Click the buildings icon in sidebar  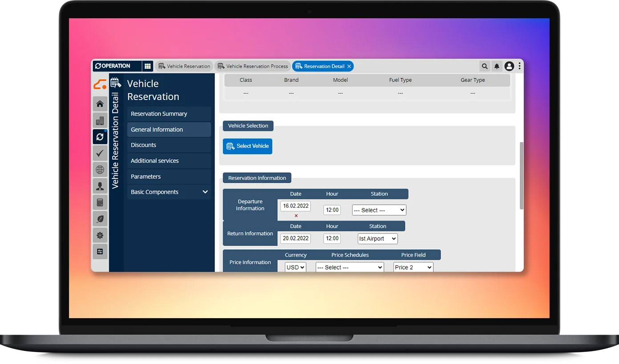pyautogui.click(x=100, y=121)
